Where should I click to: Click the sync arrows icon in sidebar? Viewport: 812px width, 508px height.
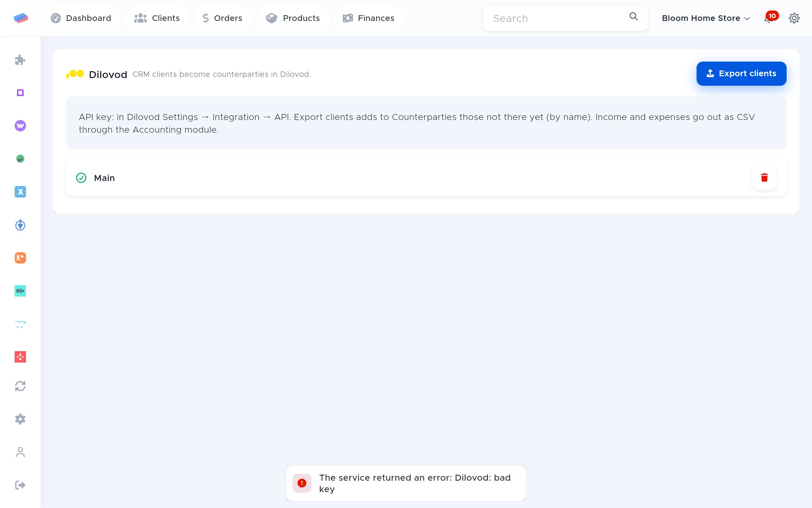(20, 386)
